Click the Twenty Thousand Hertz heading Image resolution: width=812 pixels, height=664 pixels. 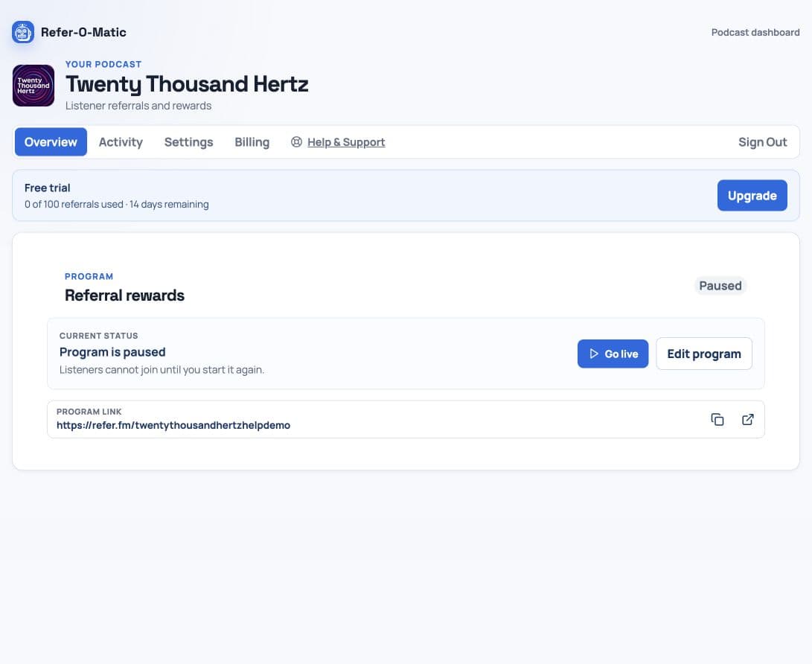click(x=187, y=84)
